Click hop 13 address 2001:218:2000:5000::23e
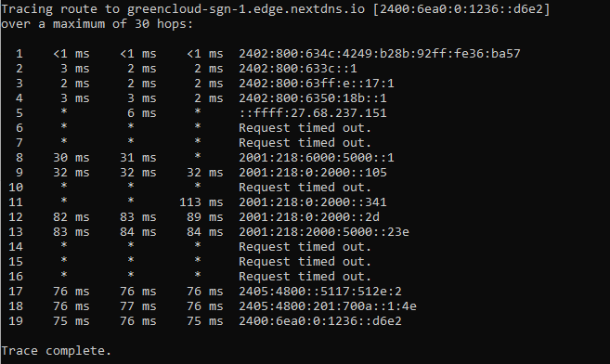610x364 pixels. point(324,232)
